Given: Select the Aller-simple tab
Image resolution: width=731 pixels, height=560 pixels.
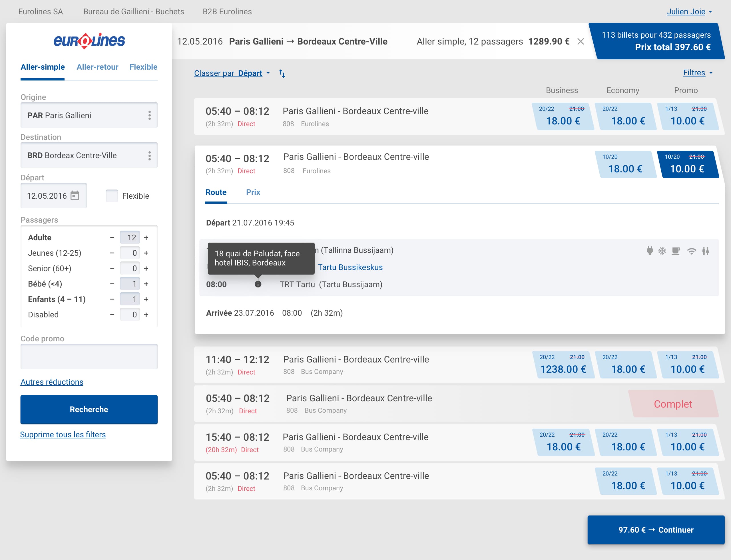Looking at the screenshot, I should [43, 67].
